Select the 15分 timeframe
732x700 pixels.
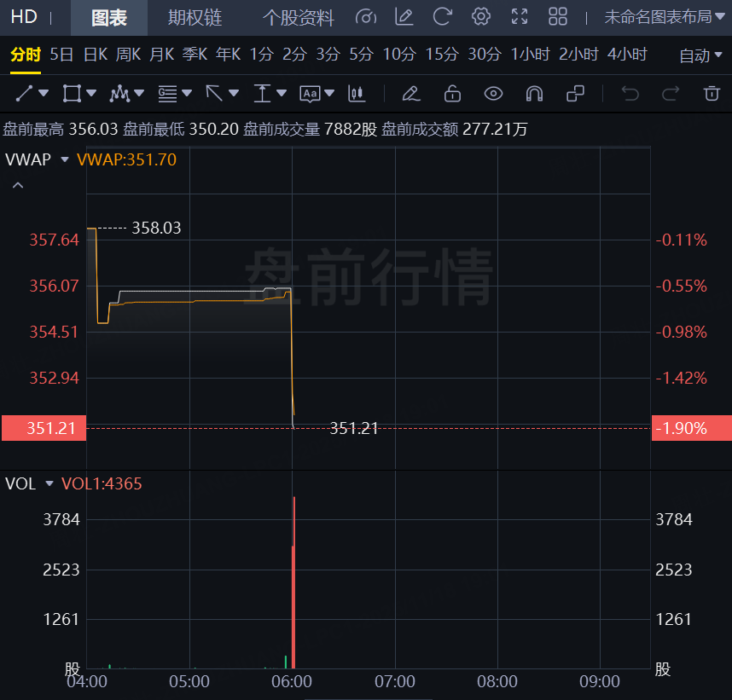click(x=441, y=55)
